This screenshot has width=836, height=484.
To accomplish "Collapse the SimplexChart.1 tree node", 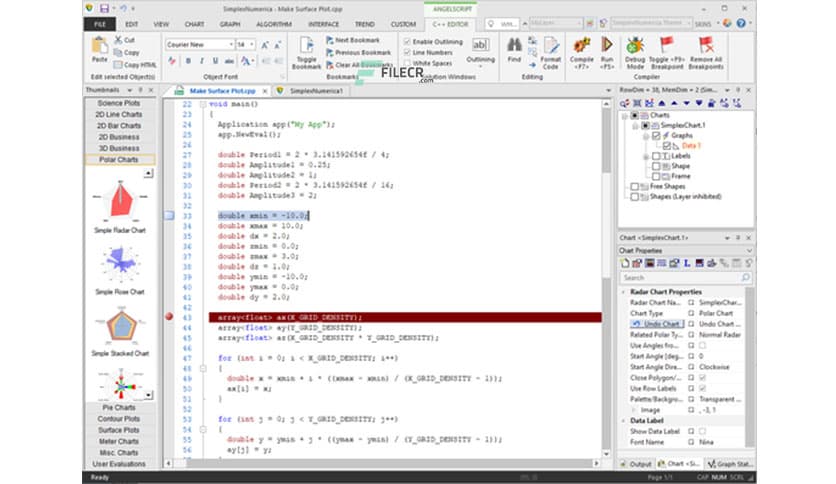I will pos(635,126).
